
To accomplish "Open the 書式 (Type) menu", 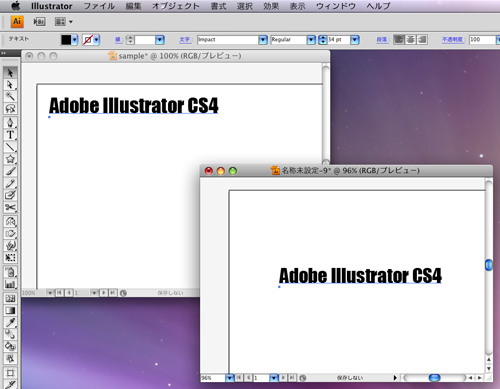I will pyautogui.click(x=218, y=6).
